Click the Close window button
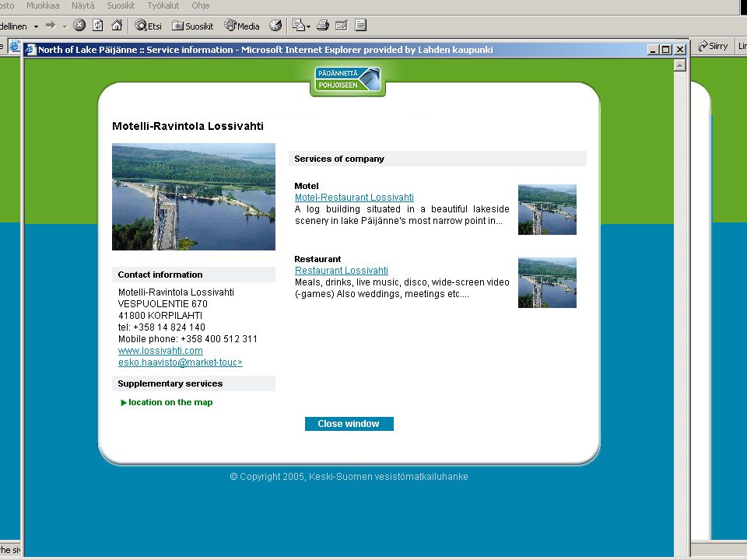747x560 pixels. click(349, 424)
